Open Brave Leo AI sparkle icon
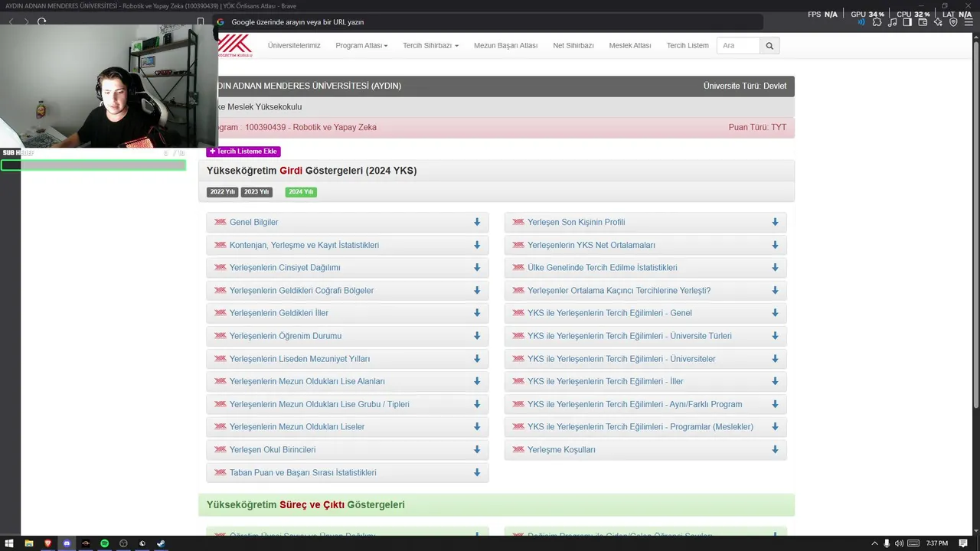Screen dimensions: 980x551 tap(938, 22)
